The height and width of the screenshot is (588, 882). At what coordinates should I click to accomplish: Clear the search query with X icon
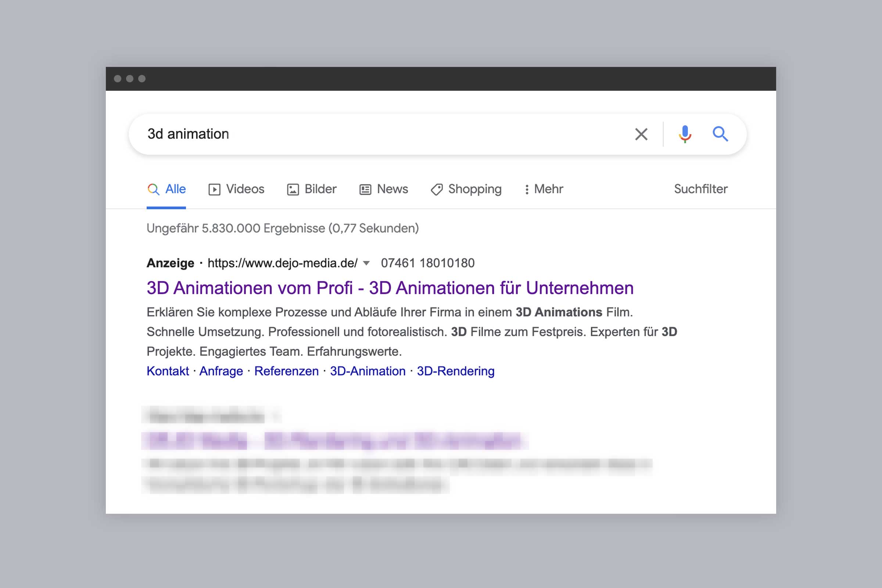641,134
